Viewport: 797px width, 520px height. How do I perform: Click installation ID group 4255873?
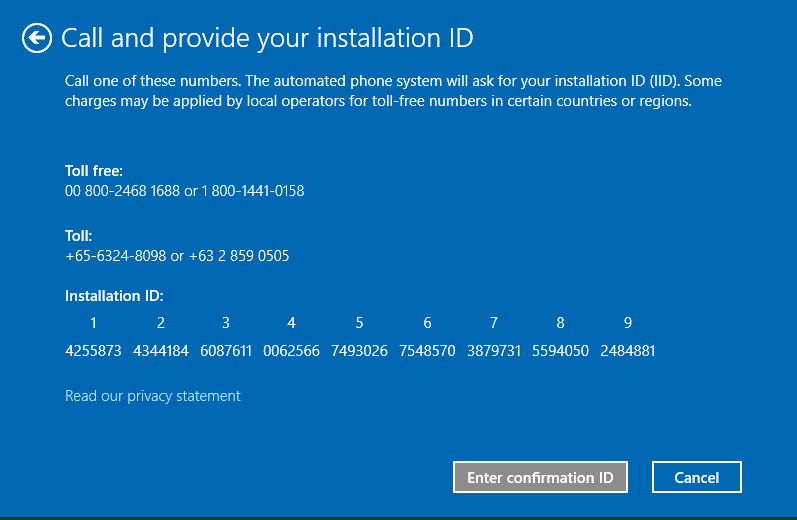coord(93,351)
